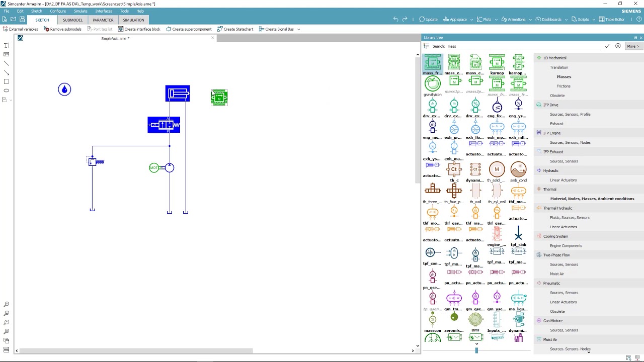Click the library search input field
This screenshot has height=362, width=644.
pos(524,46)
